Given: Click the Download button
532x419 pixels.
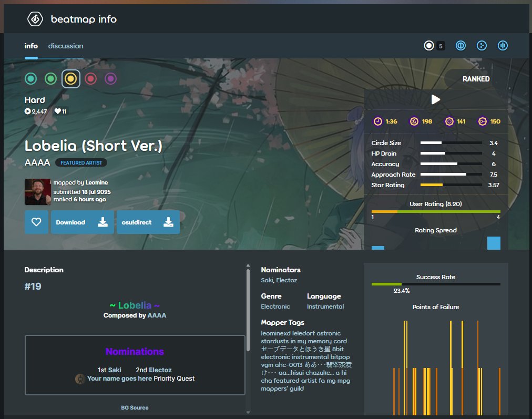Looking at the screenshot, I should pyautogui.click(x=83, y=222).
